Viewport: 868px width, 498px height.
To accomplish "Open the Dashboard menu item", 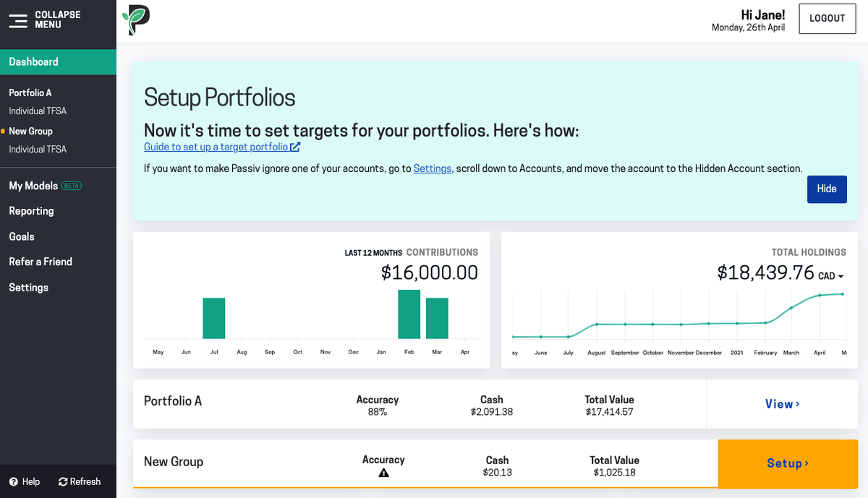I will (58, 62).
